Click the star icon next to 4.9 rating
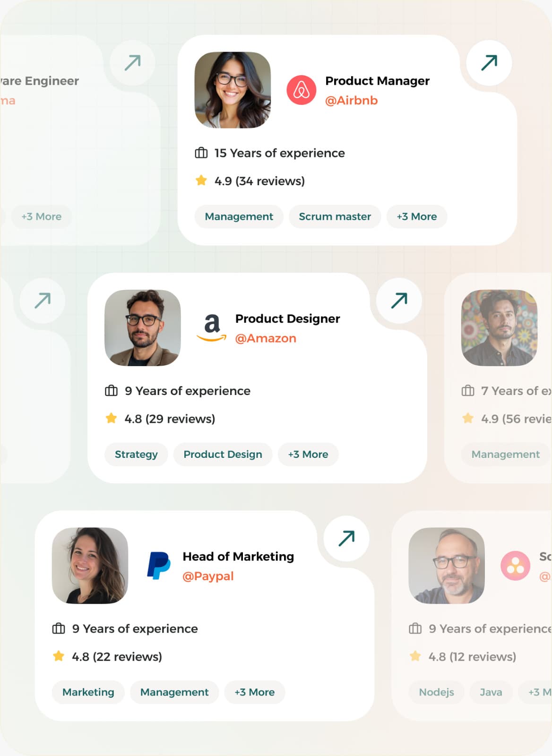 pos(202,180)
